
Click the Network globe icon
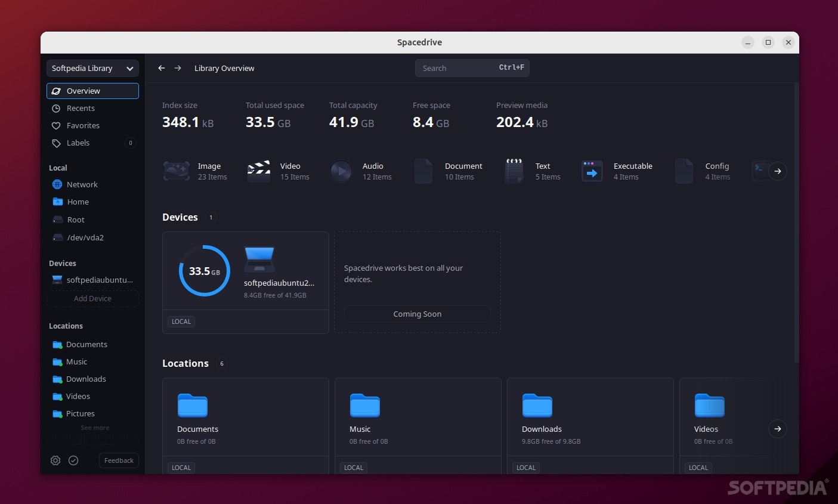[57, 184]
